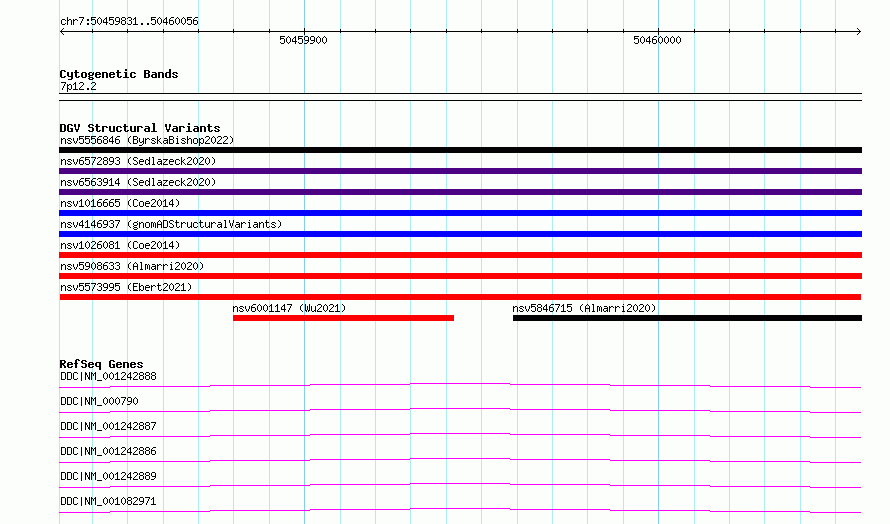Click the 50460000 ruler position label

point(657,40)
